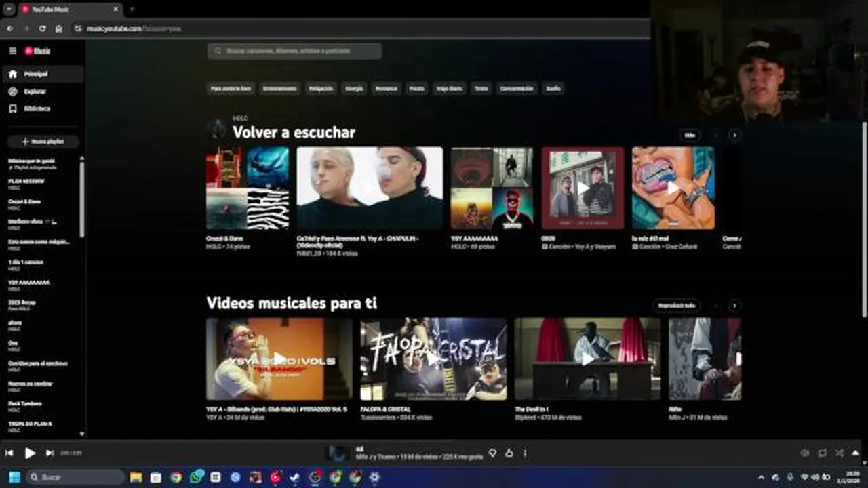The image size is (868, 488).
Task: Open the Explorar section
Action: 43,91
